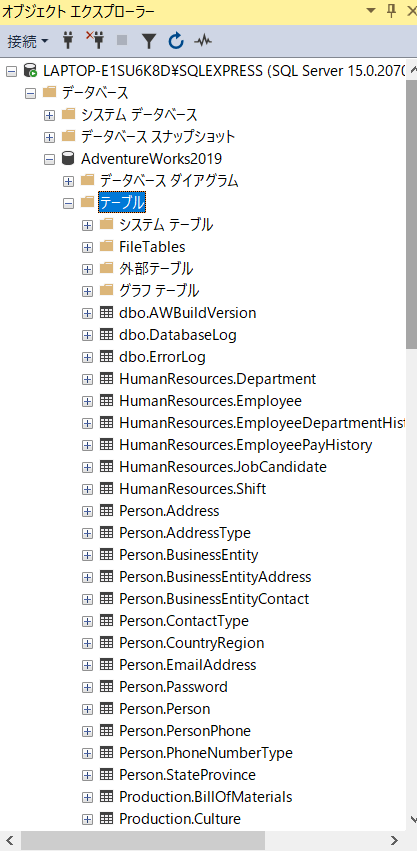Click the table icon of dbo.ErrorLog
Image resolution: width=417 pixels, height=852 pixels.
pyautogui.click(x=107, y=357)
